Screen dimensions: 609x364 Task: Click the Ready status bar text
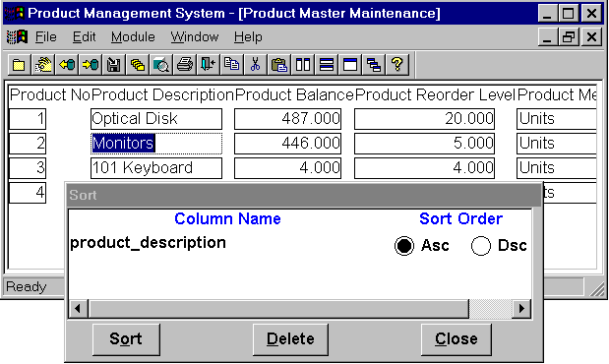26,286
